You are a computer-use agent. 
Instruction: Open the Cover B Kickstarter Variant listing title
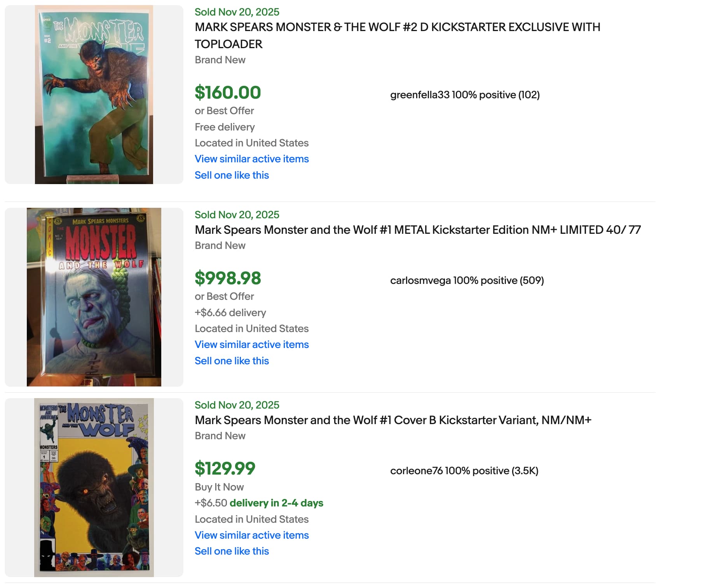[x=393, y=420]
